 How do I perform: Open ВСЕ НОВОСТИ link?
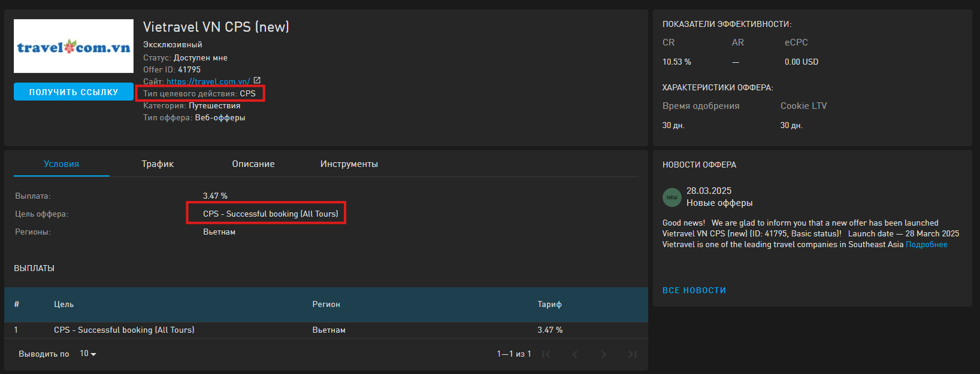click(x=694, y=290)
